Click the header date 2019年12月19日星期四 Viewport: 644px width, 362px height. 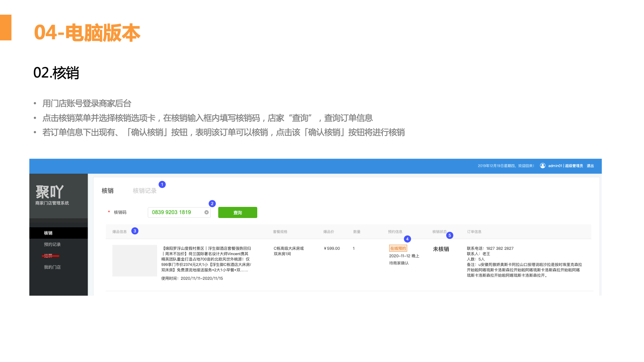click(496, 166)
